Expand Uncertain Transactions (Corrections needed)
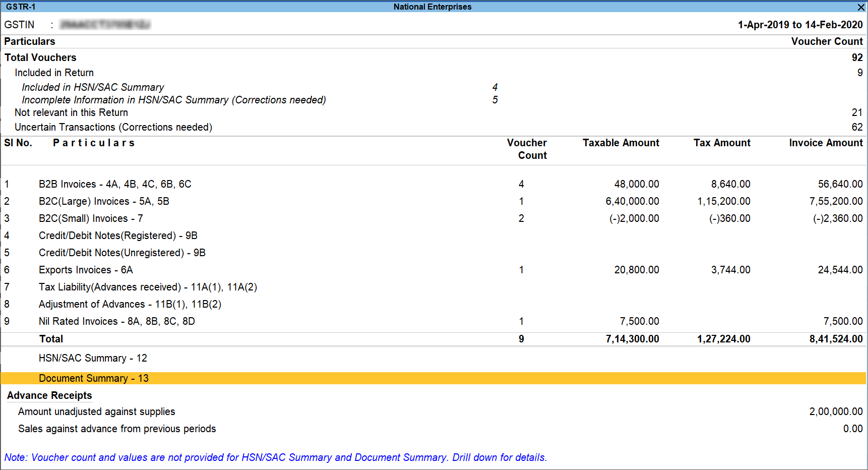The width and height of the screenshot is (868, 470). click(x=113, y=127)
